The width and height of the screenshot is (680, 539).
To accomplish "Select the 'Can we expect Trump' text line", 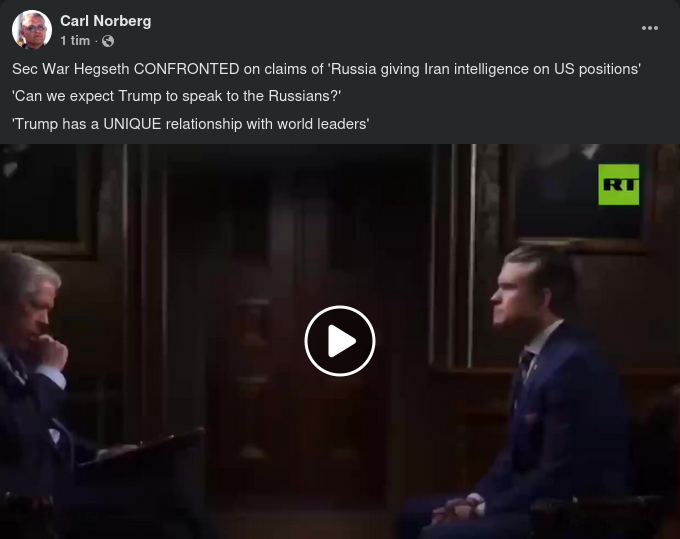I will 177,96.
